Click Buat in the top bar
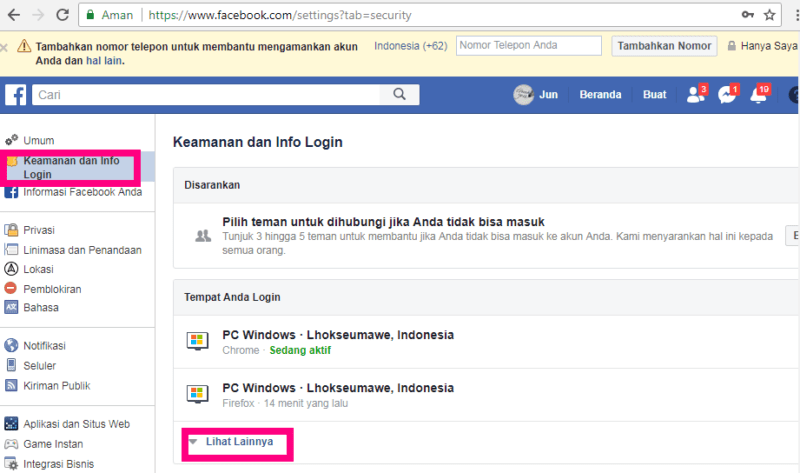Image resolution: width=800 pixels, height=473 pixels. point(655,95)
